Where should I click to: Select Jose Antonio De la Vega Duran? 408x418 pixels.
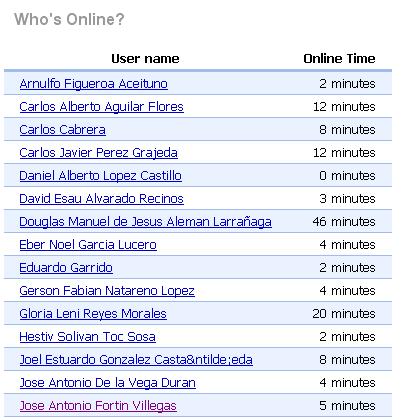(x=107, y=383)
